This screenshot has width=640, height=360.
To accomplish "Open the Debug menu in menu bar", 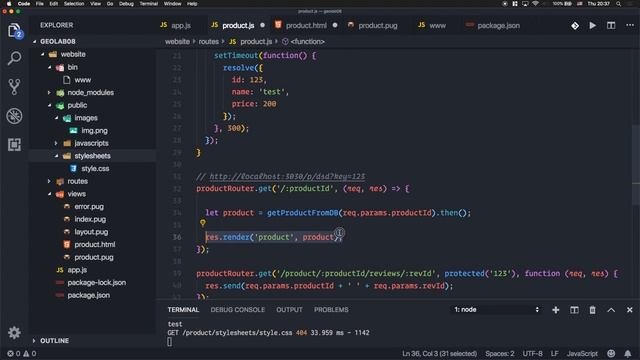I will (x=126, y=4).
